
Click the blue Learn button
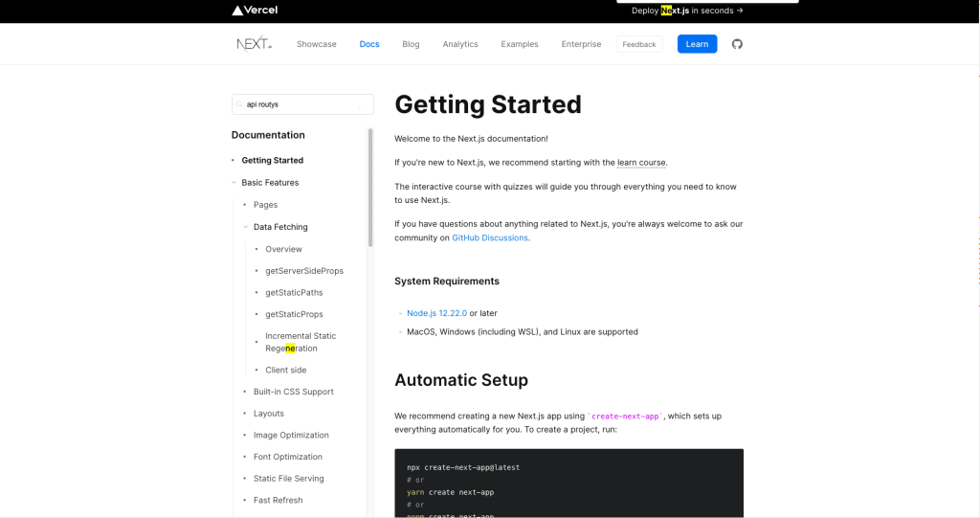tap(697, 44)
